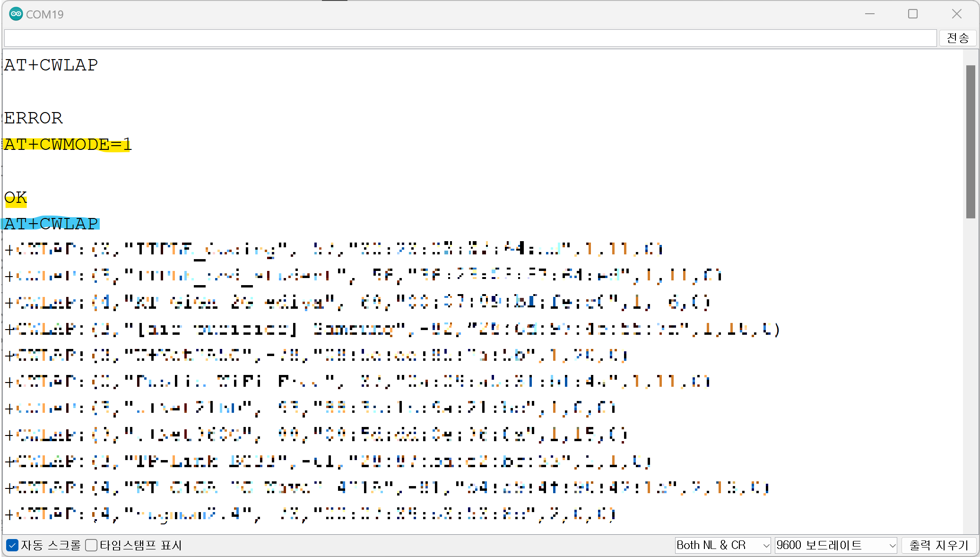Focus the serial command input field
Image resolution: width=980 pixels, height=557 pixels.
coord(470,38)
